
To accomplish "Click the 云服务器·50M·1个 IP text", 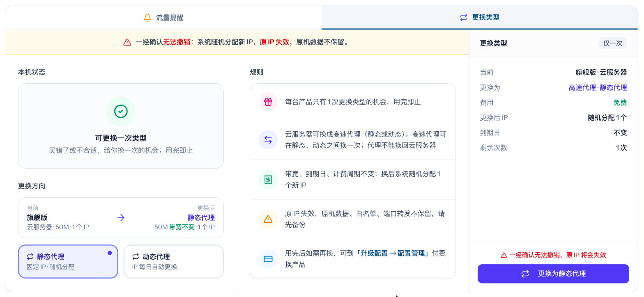I will [x=58, y=227].
